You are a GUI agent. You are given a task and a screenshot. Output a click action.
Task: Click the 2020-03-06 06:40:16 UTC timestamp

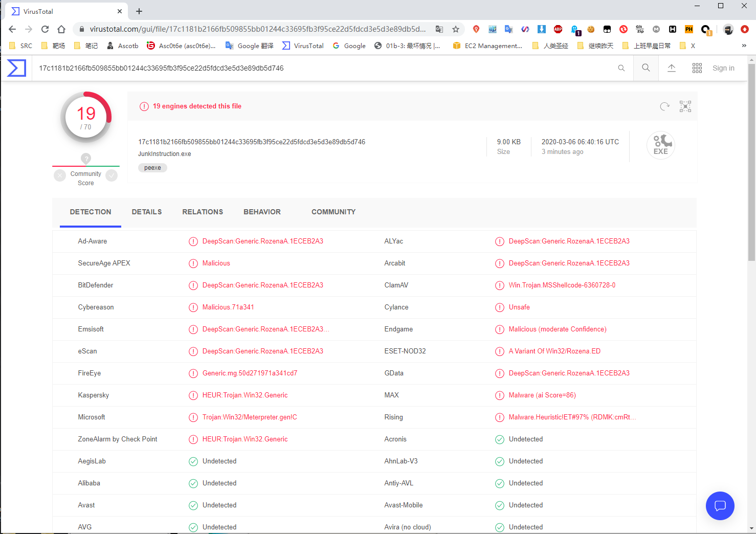click(x=580, y=142)
